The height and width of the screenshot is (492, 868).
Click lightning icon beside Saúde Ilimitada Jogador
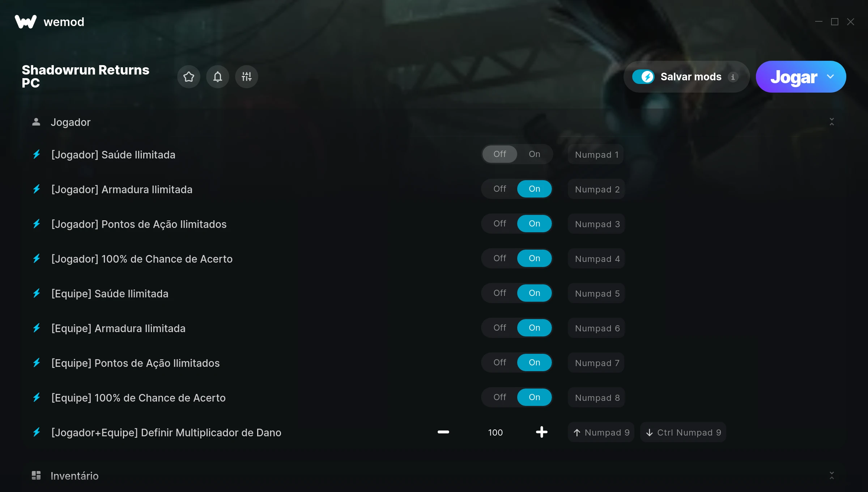37,154
